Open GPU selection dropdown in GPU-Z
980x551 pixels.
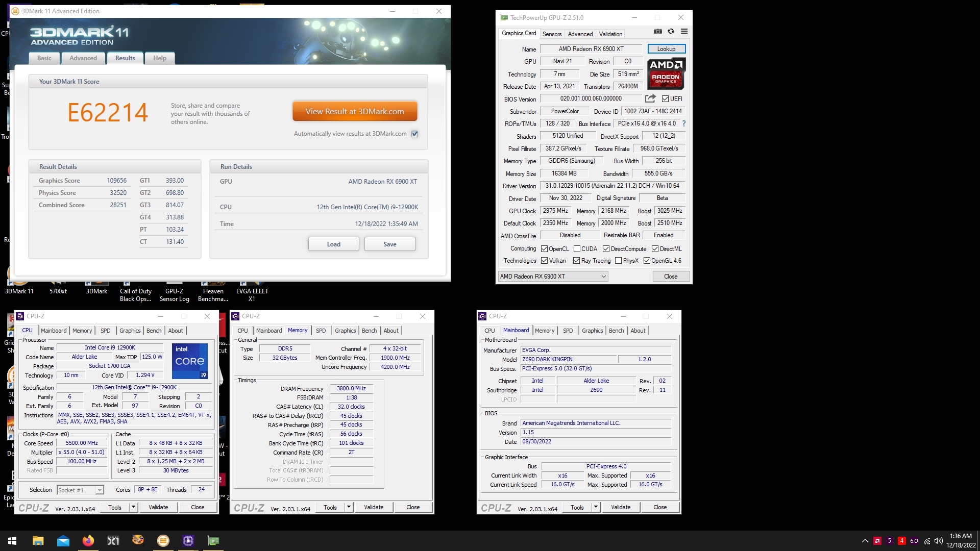553,277
